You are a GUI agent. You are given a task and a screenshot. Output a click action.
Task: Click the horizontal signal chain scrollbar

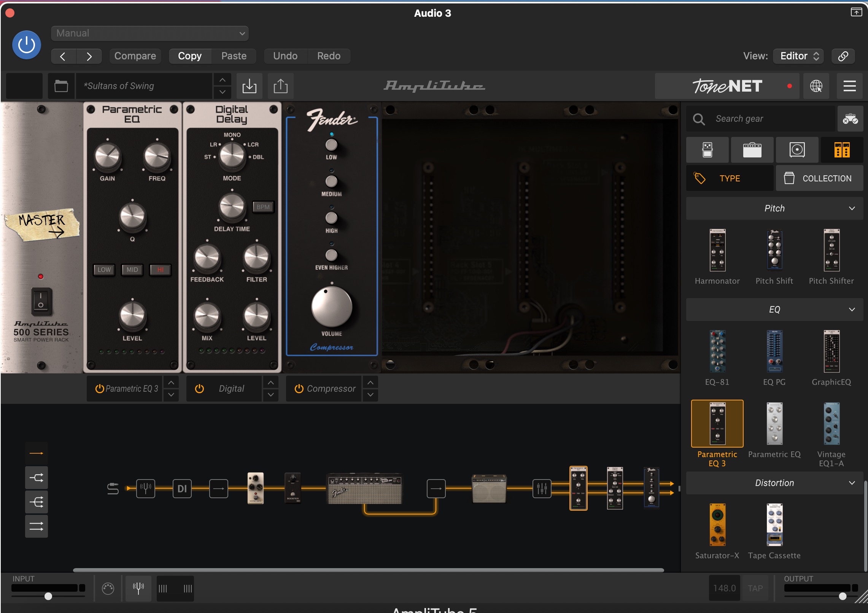368,570
